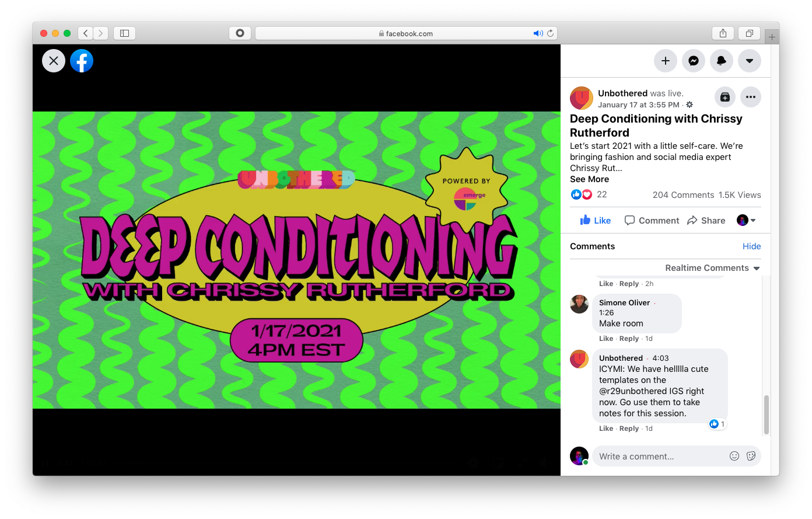This screenshot has height=519, width=812.
Task: Go forward with Safari's forward arrow
Action: pyautogui.click(x=101, y=33)
